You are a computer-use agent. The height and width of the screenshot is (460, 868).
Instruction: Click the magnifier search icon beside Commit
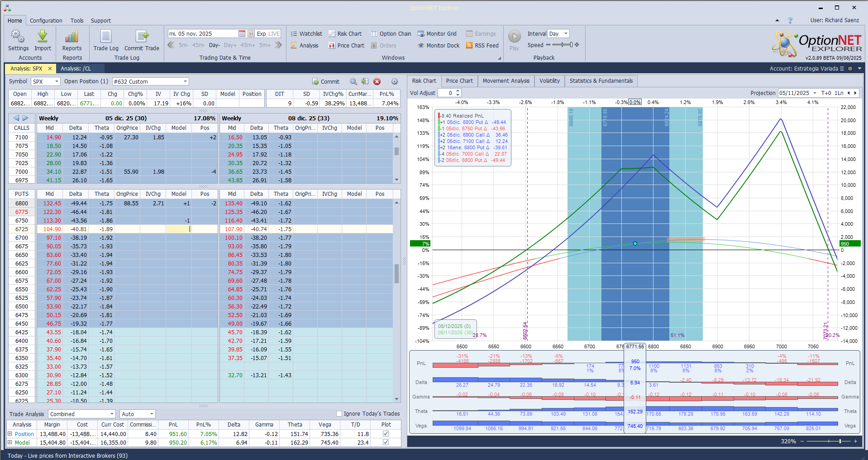[353, 81]
